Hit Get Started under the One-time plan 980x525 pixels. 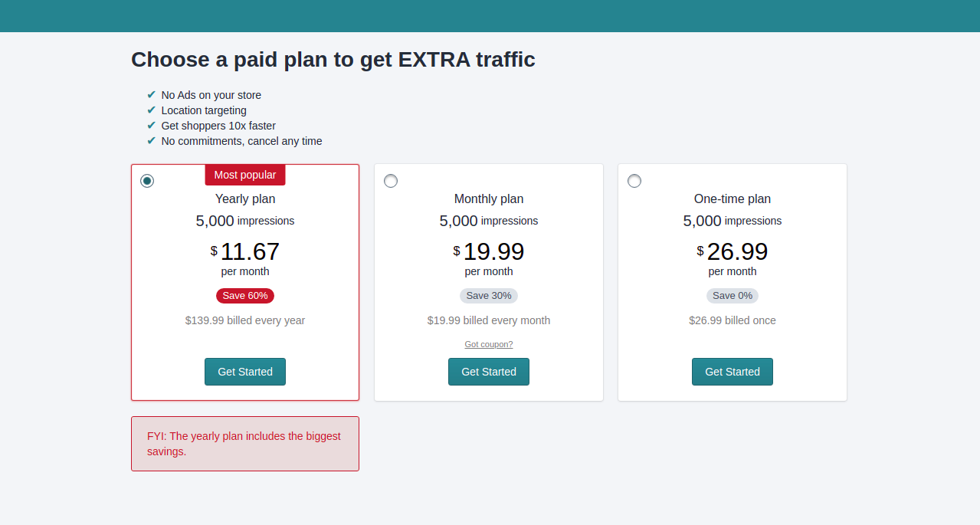(x=733, y=372)
